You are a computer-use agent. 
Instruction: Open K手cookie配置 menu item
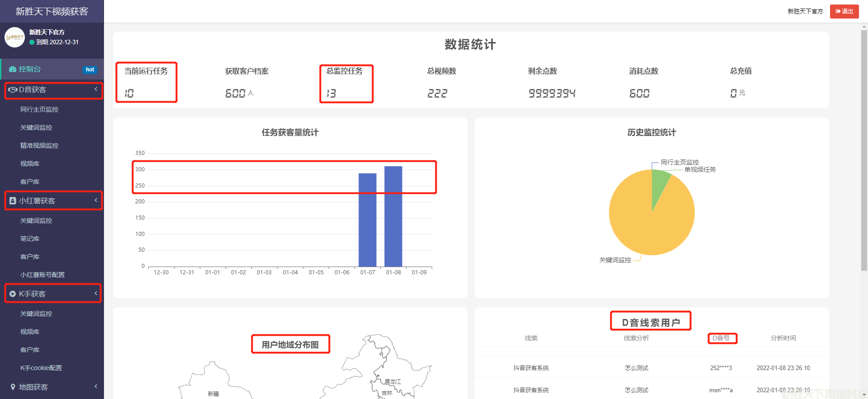[41, 368]
